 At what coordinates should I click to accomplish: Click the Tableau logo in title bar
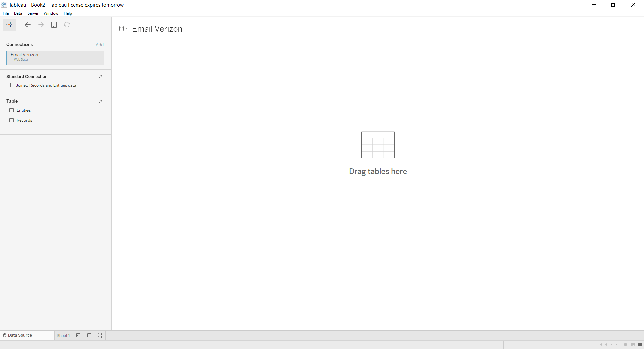pos(4,5)
